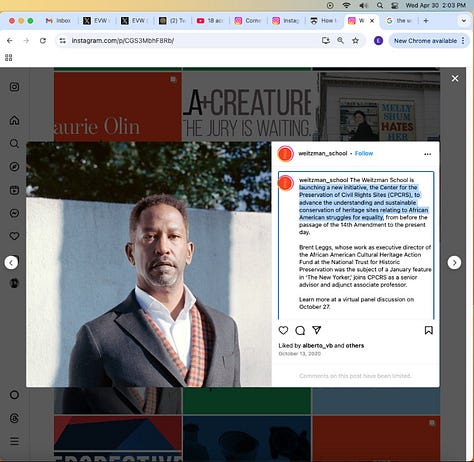Go to Instagram Home icon
The image size is (474, 462).
(14, 120)
